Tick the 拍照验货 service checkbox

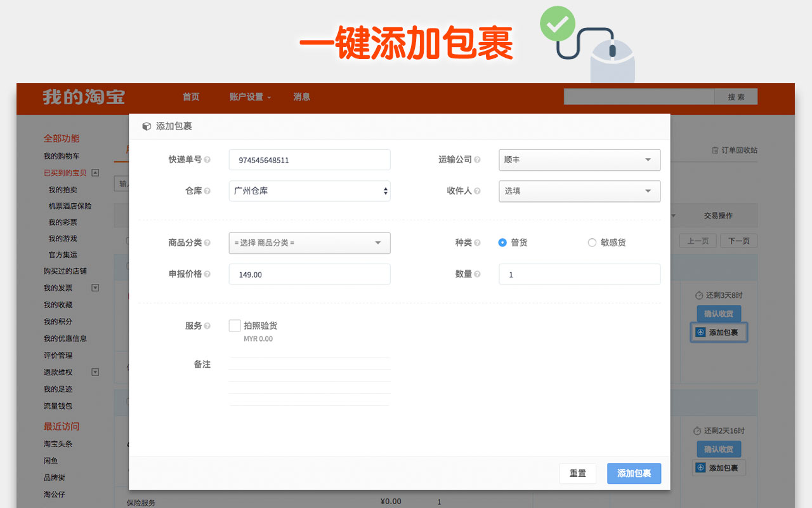235,326
